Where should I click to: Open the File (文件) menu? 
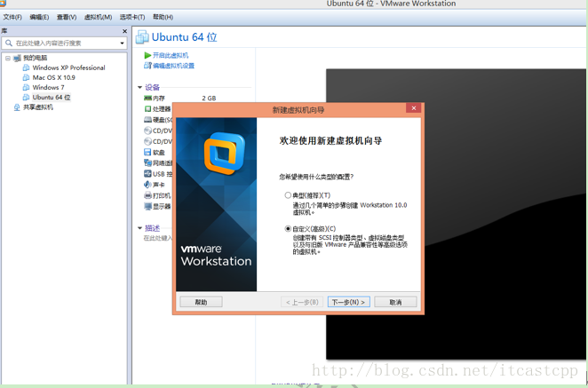coord(12,17)
